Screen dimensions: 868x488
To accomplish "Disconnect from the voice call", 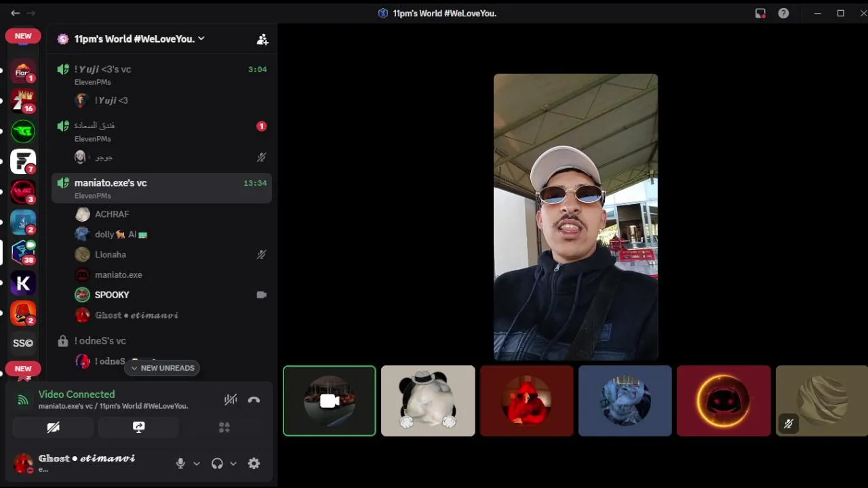I will pyautogui.click(x=254, y=400).
